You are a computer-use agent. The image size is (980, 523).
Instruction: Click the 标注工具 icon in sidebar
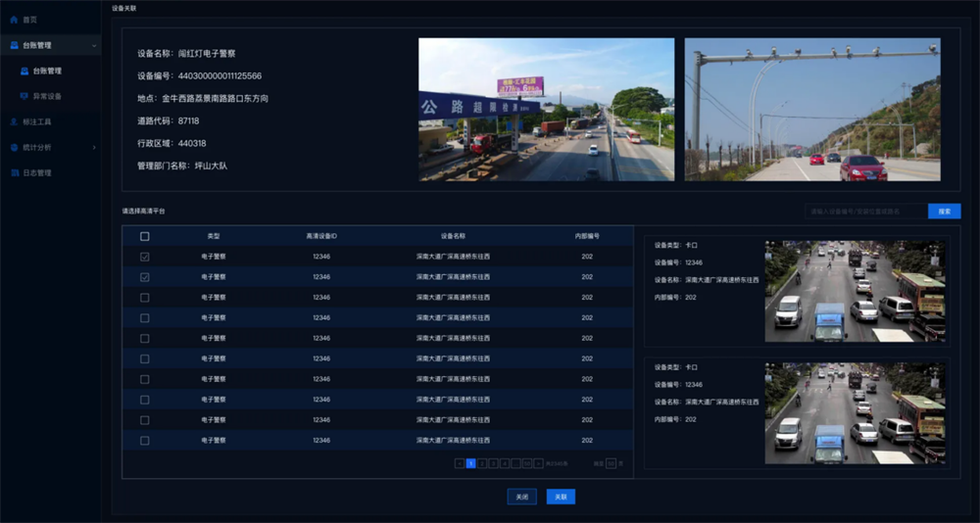point(14,121)
